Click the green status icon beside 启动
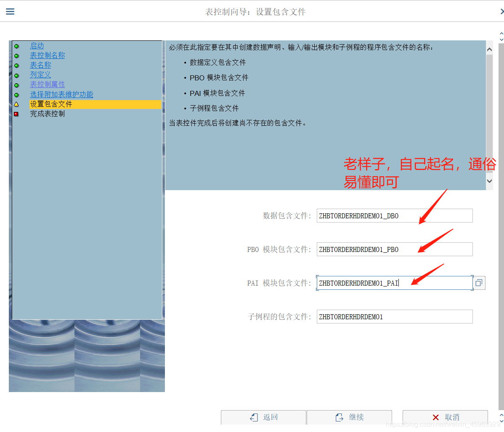 click(17, 46)
